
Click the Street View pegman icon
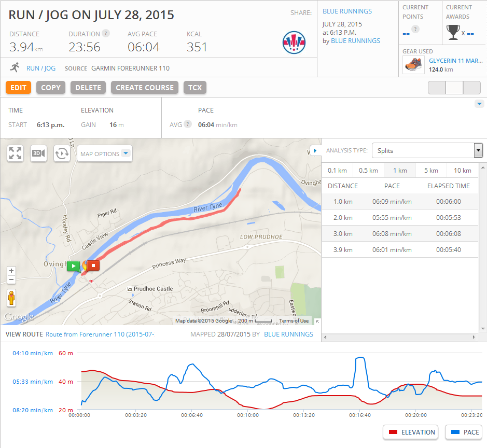[x=11, y=298]
